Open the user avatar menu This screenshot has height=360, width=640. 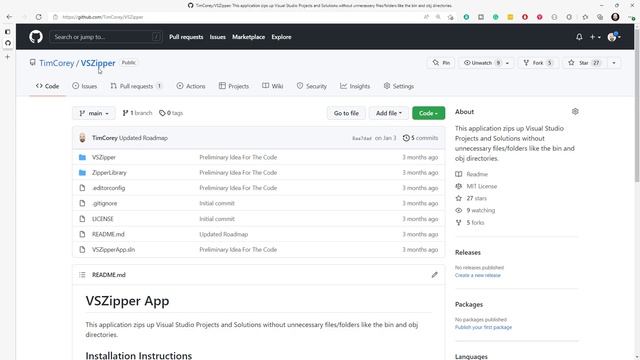pos(614,37)
